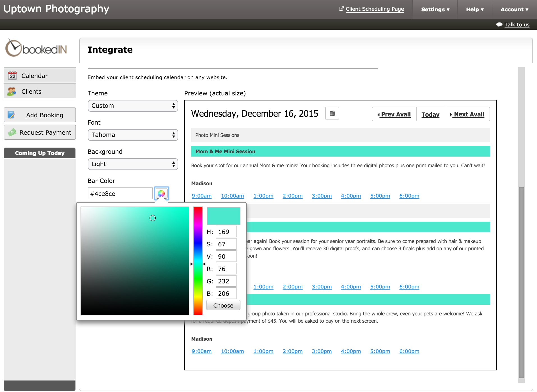Open the Settings menu

435,10
